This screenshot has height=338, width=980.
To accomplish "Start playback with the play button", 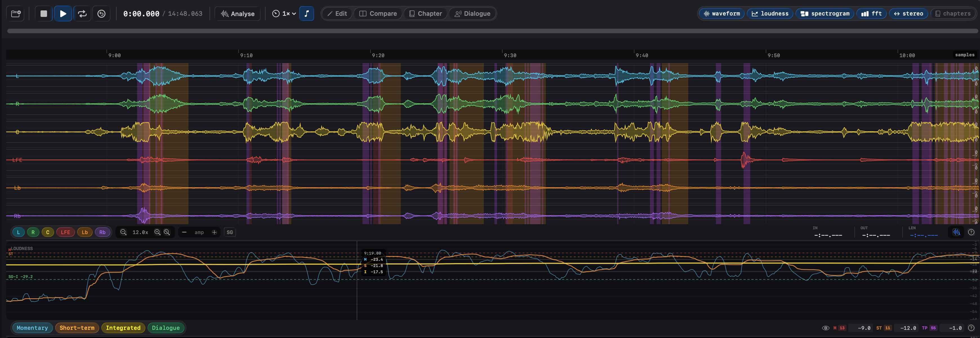I will pos(63,14).
